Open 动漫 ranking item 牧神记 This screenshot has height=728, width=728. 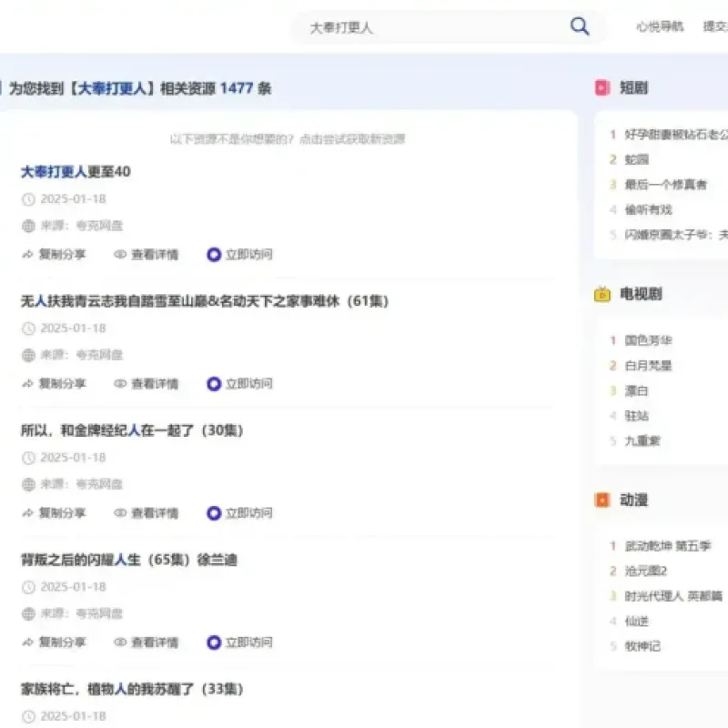click(642, 646)
